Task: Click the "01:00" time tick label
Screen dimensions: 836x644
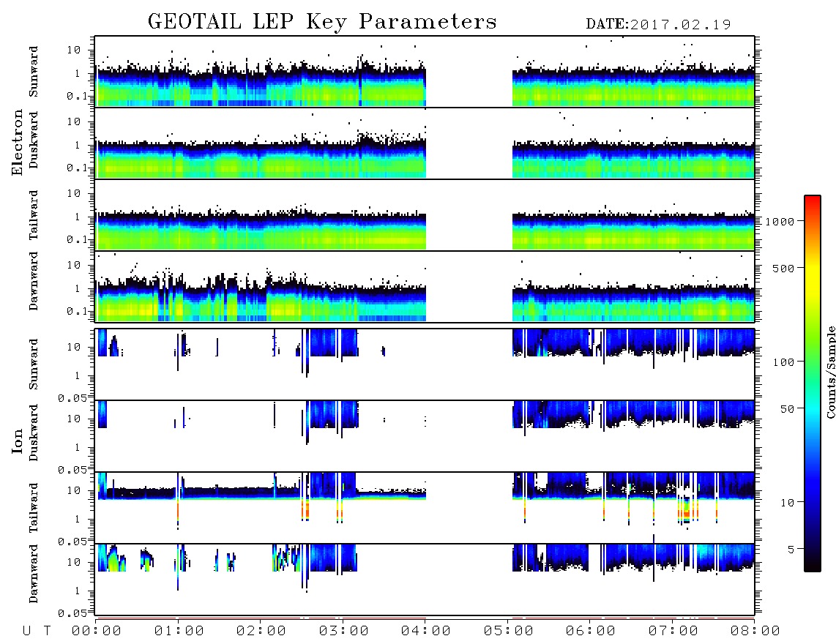Action: point(179,631)
